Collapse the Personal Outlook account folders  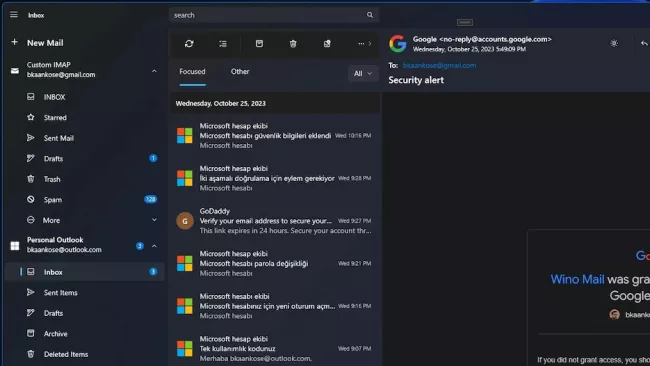point(154,246)
